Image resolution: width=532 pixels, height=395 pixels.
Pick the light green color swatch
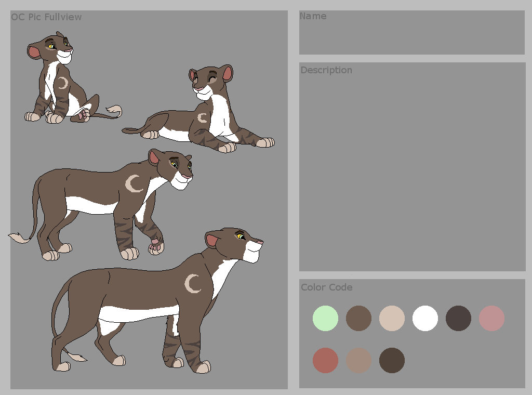click(325, 318)
